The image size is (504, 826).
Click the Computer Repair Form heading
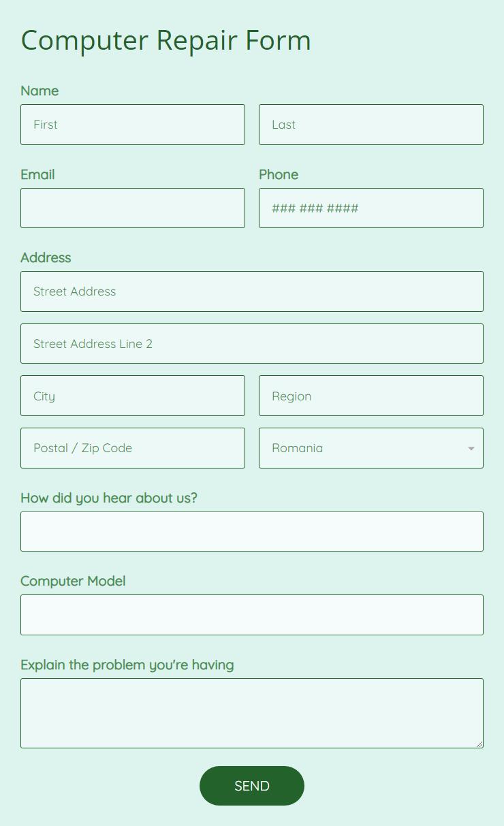tap(166, 40)
